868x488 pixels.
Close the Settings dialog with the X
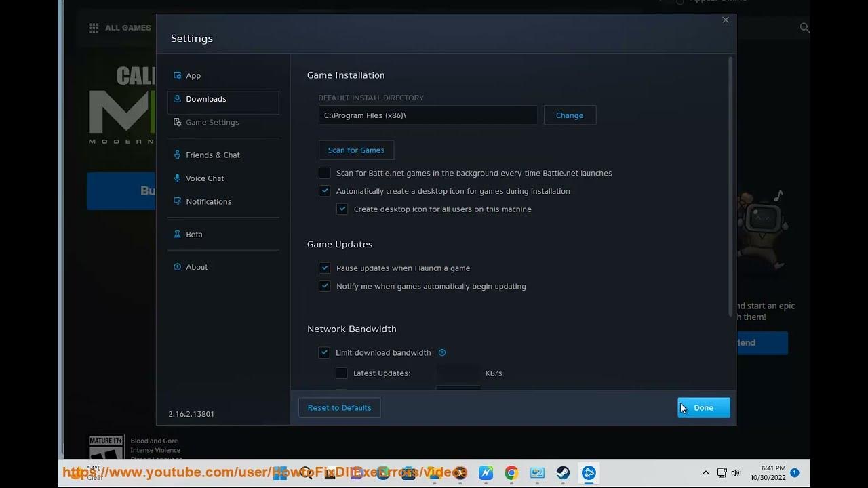point(726,20)
